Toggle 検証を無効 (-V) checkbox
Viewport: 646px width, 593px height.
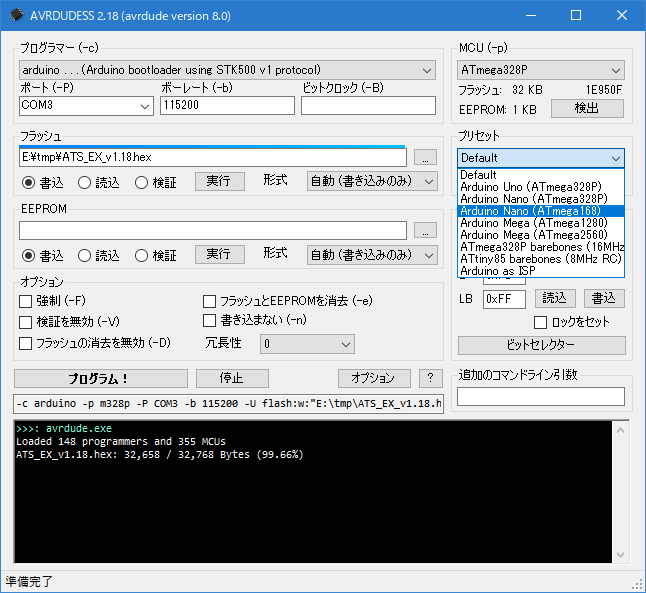coord(26,322)
